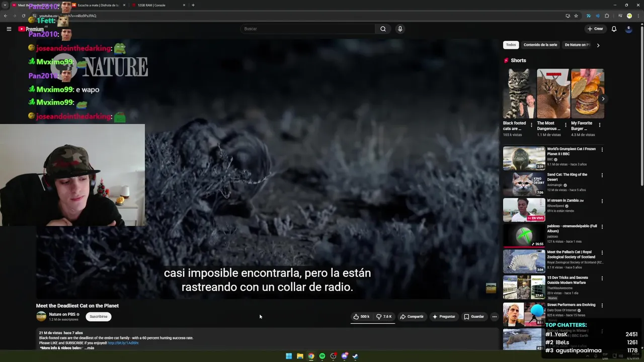Open the YouTube guide hamburger menu
This screenshot has height=362, width=644.
[9, 29]
